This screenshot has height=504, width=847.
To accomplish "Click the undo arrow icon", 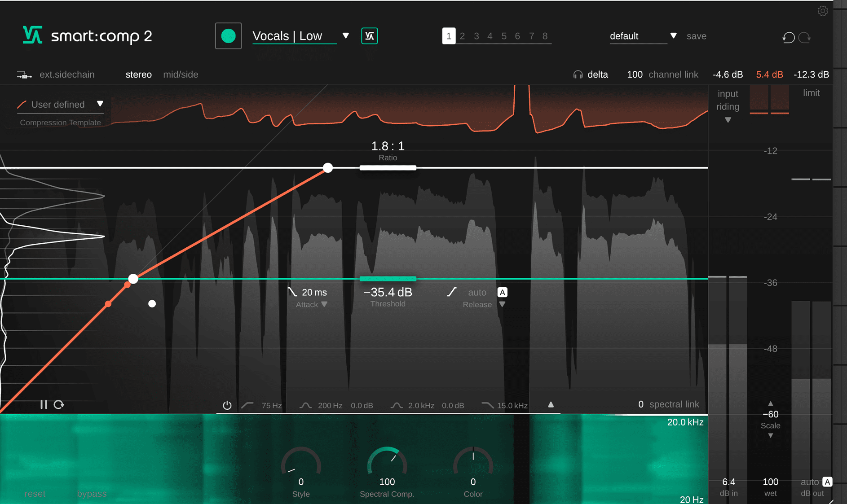I will 788,38.
